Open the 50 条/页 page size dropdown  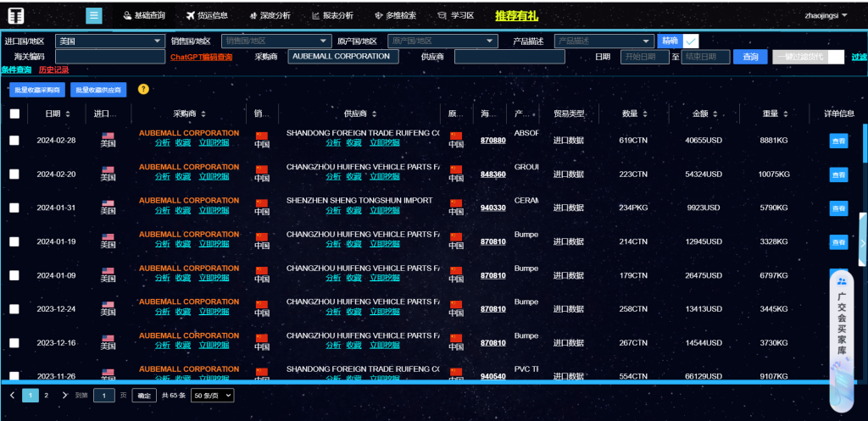[x=212, y=396]
